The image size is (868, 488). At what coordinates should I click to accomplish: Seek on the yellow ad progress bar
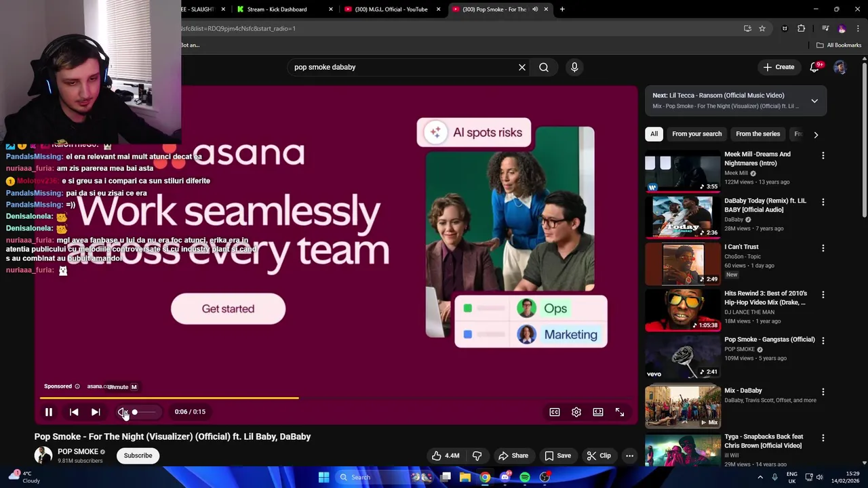336,398
